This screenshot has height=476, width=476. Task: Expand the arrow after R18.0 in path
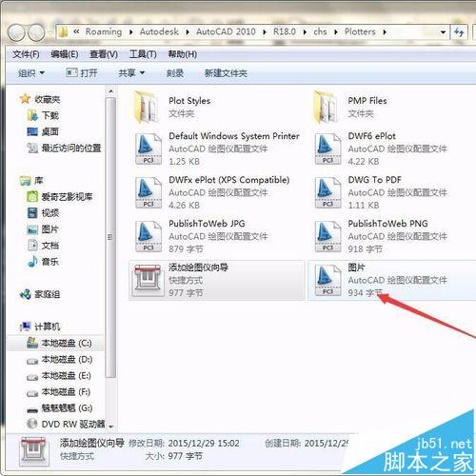click(x=305, y=32)
